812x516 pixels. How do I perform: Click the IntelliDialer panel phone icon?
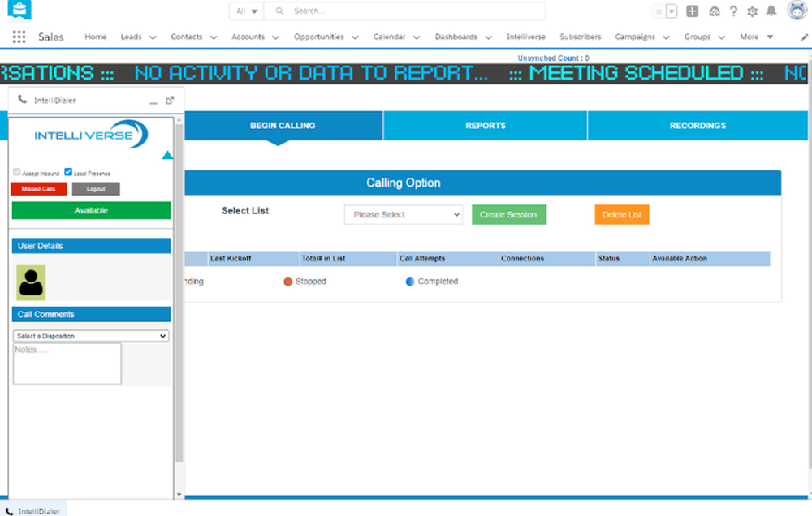[x=22, y=99]
